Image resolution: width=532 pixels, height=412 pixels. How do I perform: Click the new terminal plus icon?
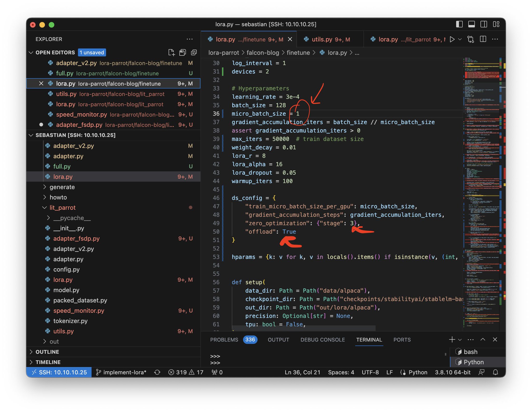452,340
